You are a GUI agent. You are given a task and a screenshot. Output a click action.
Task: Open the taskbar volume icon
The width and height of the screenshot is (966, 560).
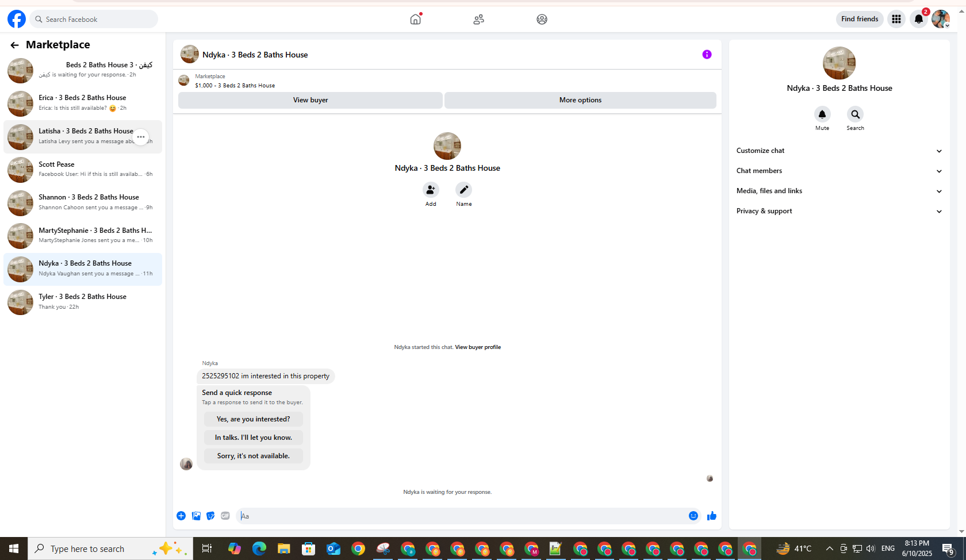pyautogui.click(x=871, y=549)
